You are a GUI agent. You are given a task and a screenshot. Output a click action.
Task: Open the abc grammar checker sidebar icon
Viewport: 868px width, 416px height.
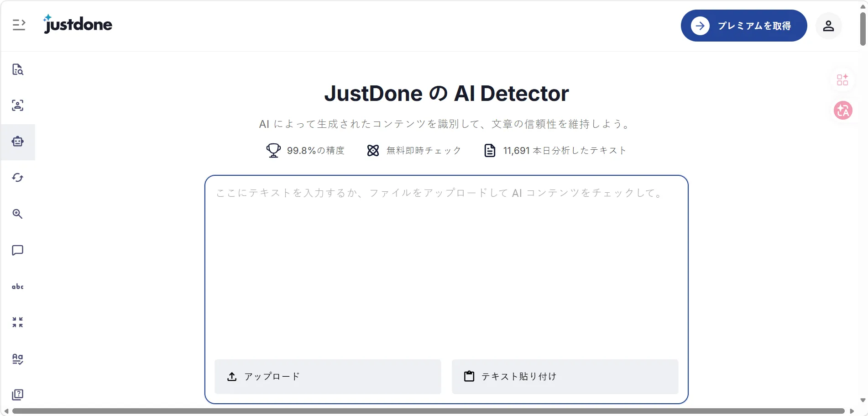click(x=18, y=286)
